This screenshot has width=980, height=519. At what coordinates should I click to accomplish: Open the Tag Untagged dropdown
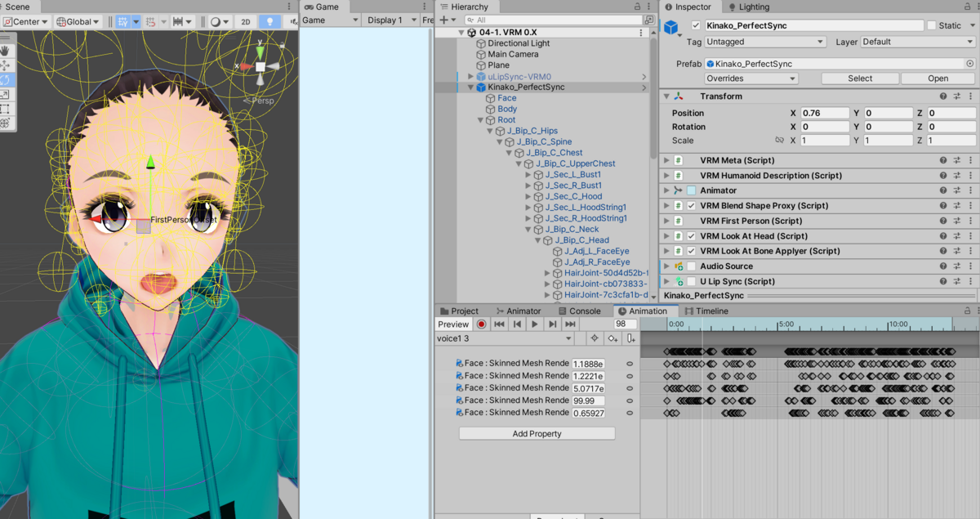coord(765,42)
